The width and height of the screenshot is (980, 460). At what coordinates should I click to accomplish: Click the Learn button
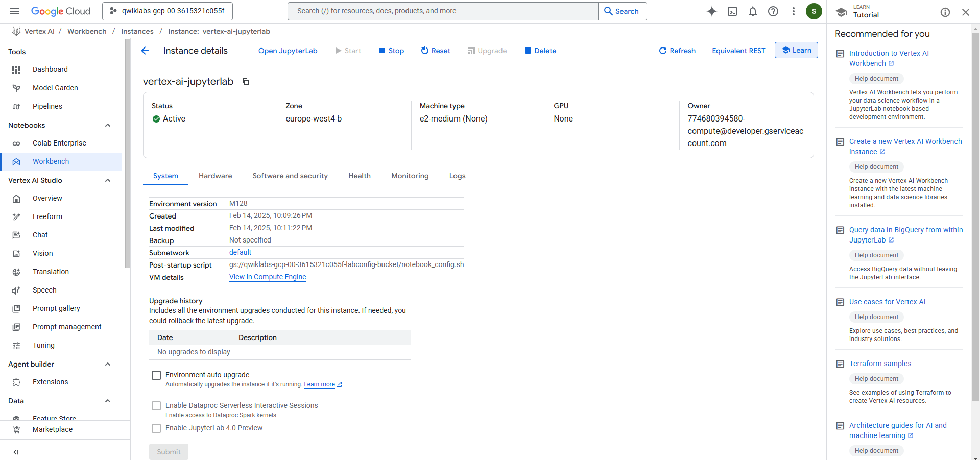pyautogui.click(x=796, y=50)
